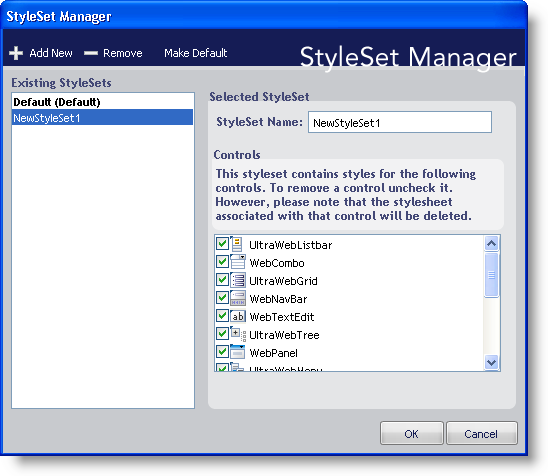Click the WebNavBar label text

pos(278,300)
